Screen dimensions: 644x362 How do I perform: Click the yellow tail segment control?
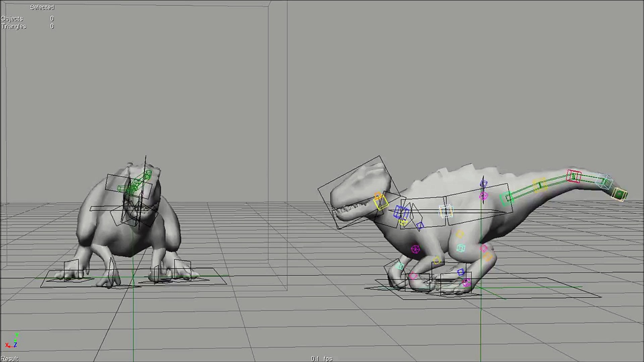click(x=540, y=185)
